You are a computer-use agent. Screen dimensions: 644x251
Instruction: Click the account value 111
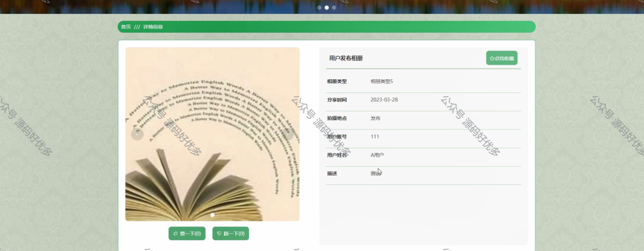tap(375, 137)
